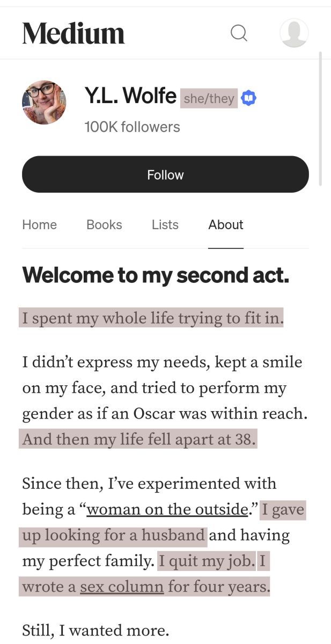Viewport: 331px width, 644px height.
Task: Click the page's vertical scrollbar
Action: click(321, 119)
